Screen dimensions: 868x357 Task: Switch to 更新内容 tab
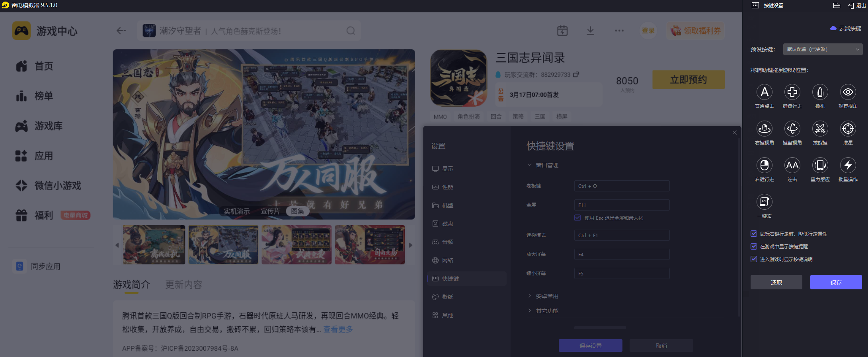click(184, 285)
